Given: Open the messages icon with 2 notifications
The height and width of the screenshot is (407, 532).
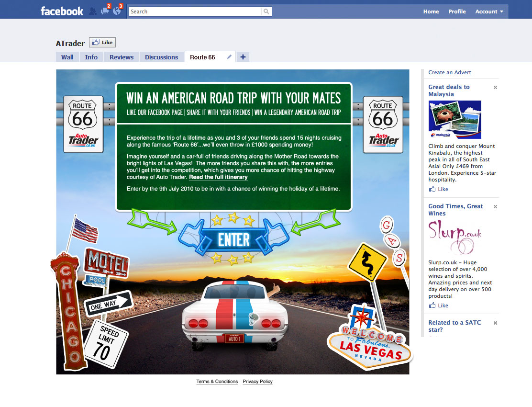Looking at the screenshot, I should (105, 11).
